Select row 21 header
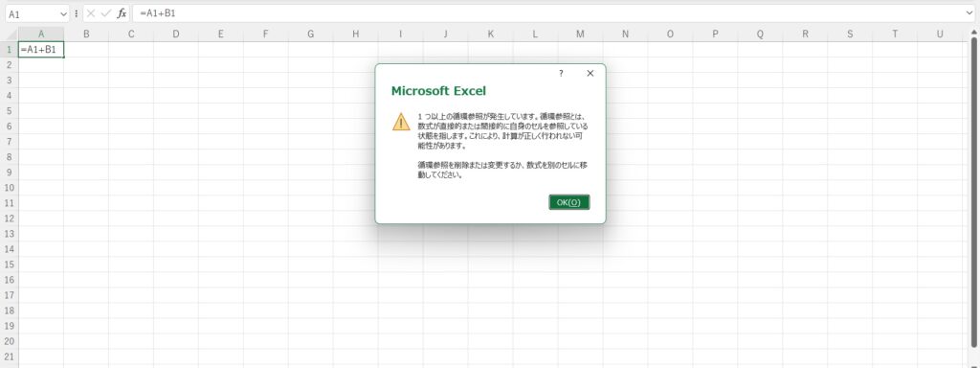Screen dimensions: 980x368 (10, 356)
